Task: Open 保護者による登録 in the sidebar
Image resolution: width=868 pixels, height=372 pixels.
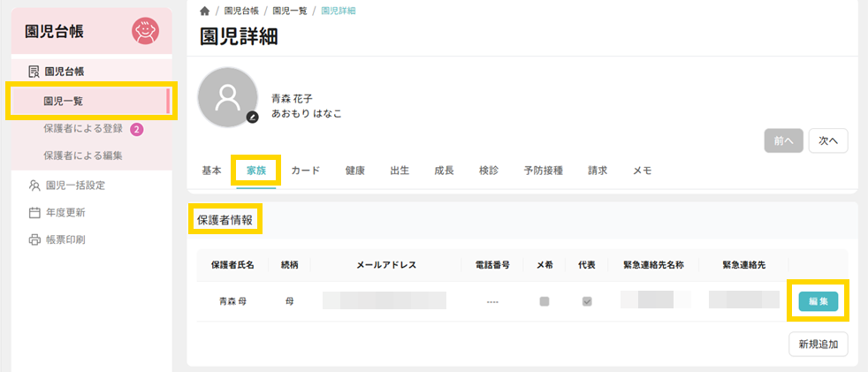Action: [83, 129]
